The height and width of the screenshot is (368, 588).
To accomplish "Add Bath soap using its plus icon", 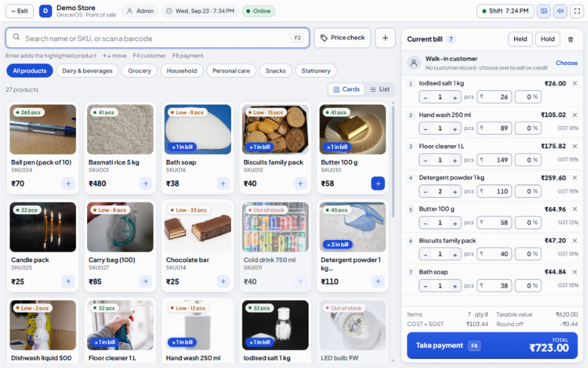I will click(x=223, y=184).
